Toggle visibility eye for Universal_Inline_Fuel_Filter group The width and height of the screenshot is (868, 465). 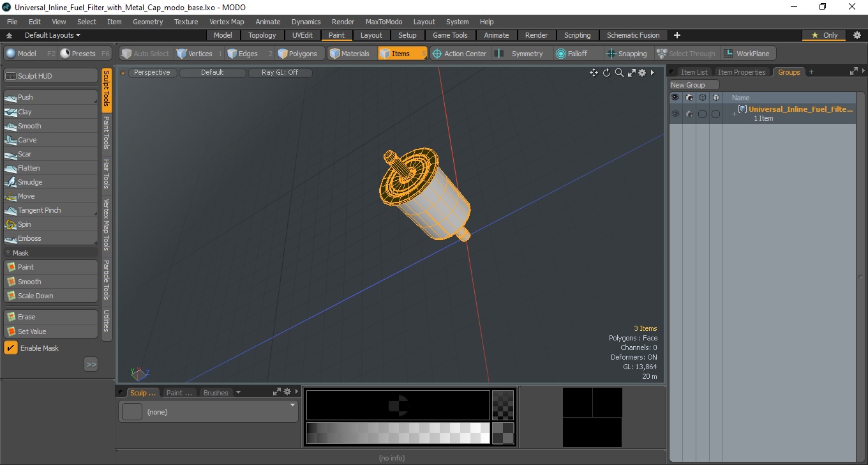click(x=675, y=114)
